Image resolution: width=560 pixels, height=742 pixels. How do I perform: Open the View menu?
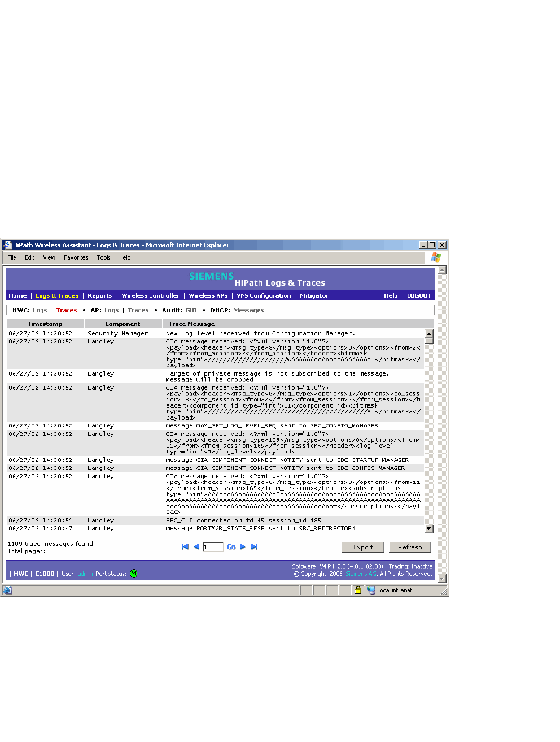49,257
